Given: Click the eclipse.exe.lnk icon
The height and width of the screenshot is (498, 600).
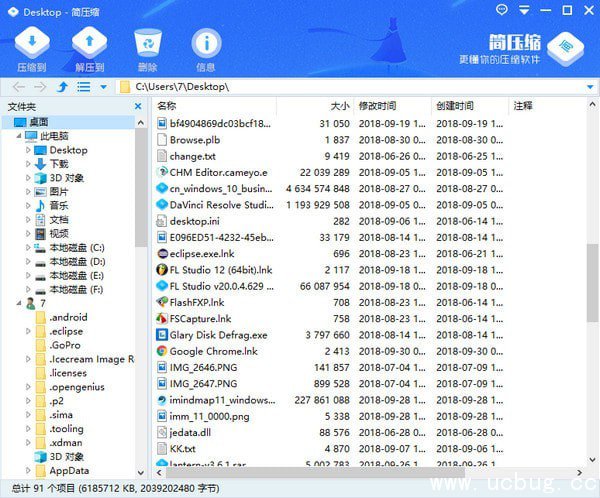Looking at the screenshot, I should [x=162, y=254].
